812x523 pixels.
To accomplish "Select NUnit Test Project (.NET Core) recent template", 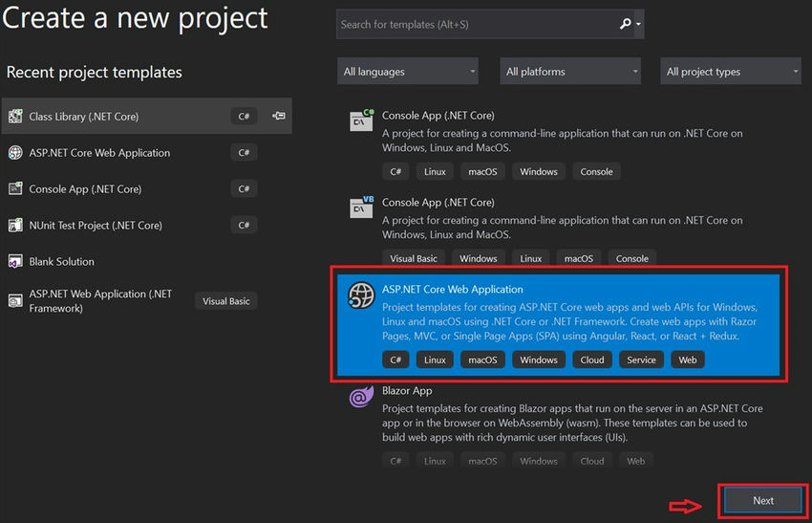I will coord(147,225).
